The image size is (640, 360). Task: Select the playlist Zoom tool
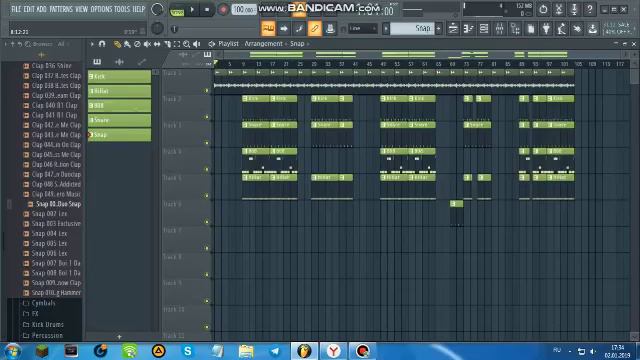[187, 44]
